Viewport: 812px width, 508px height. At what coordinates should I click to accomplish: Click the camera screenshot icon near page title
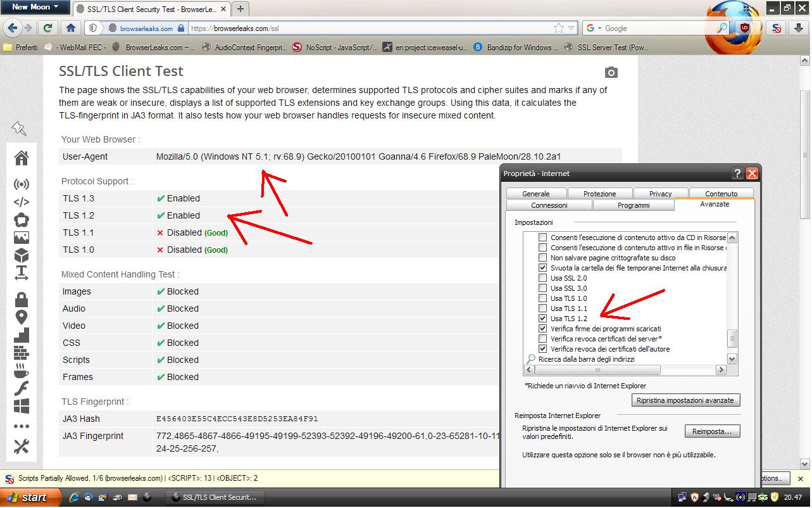pos(610,72)
